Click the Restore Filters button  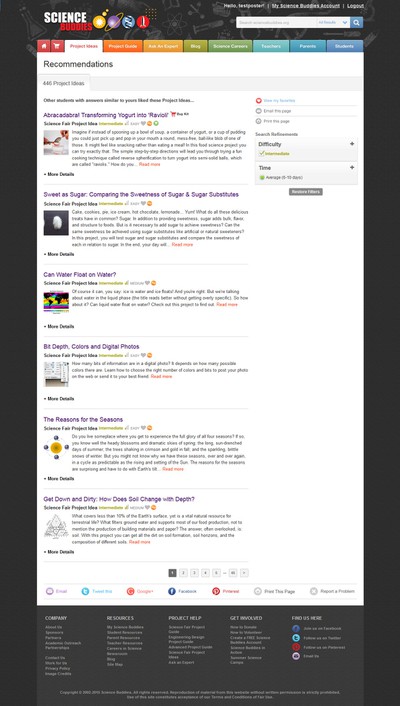[306, 192]
